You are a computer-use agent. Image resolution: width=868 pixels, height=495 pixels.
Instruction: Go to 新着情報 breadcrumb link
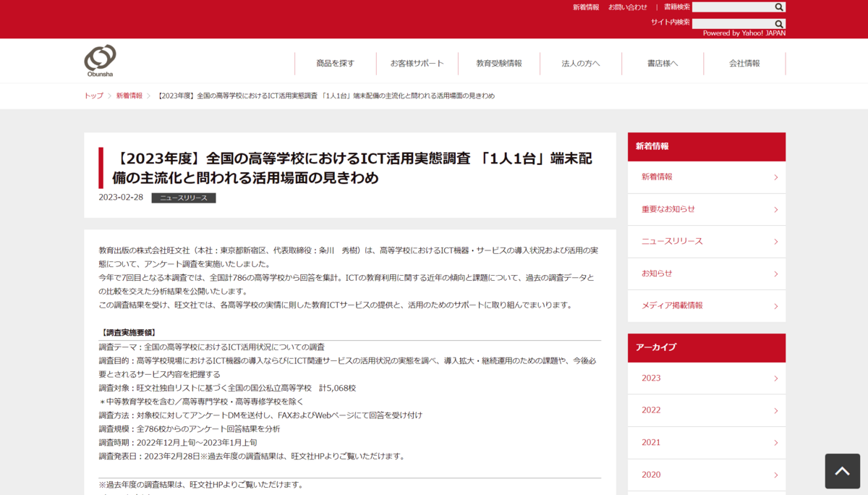129,96
